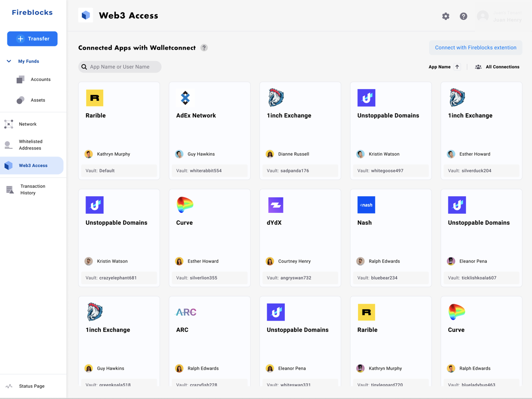This screenshot has height=399, width=532.
Task: Click the help icon in the top header
Action: coord(463,16)
